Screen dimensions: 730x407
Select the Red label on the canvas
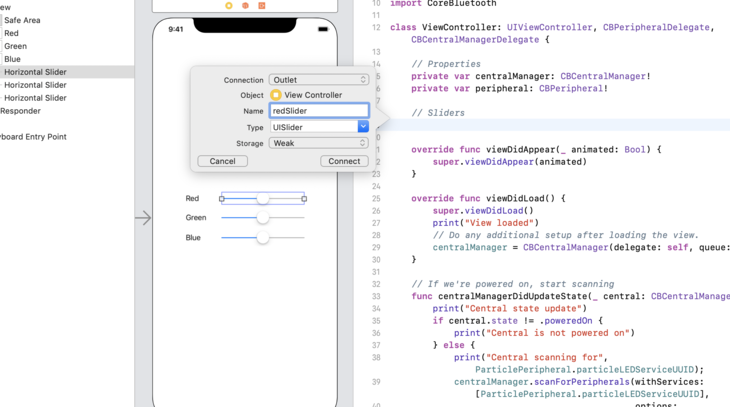click(x=192, y=198)
